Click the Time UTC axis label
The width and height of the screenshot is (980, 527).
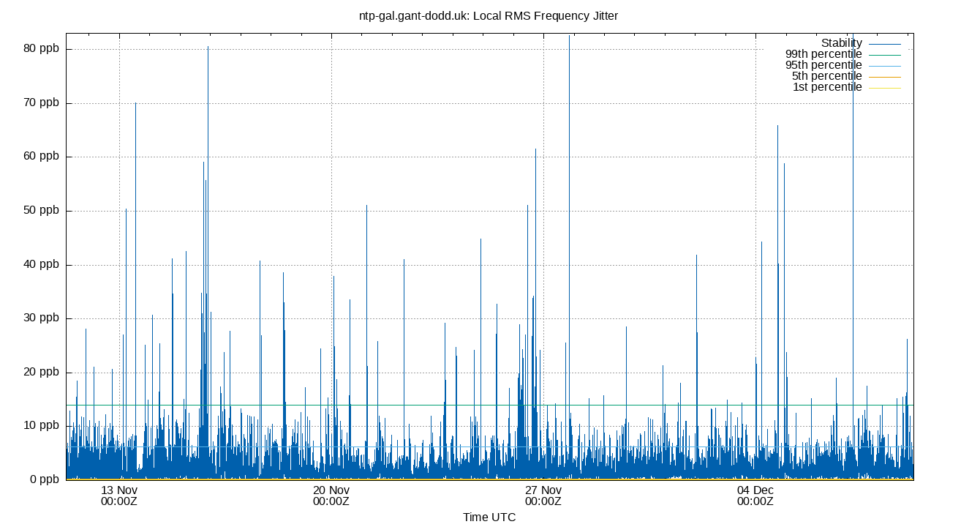(x=491, y=517)
